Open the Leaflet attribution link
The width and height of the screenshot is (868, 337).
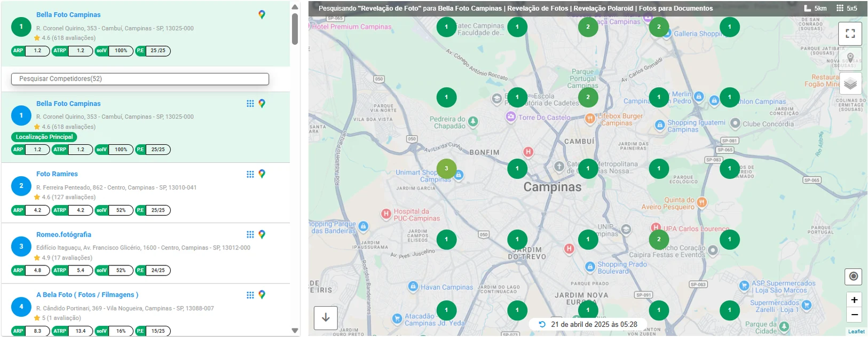pos(856,332)
